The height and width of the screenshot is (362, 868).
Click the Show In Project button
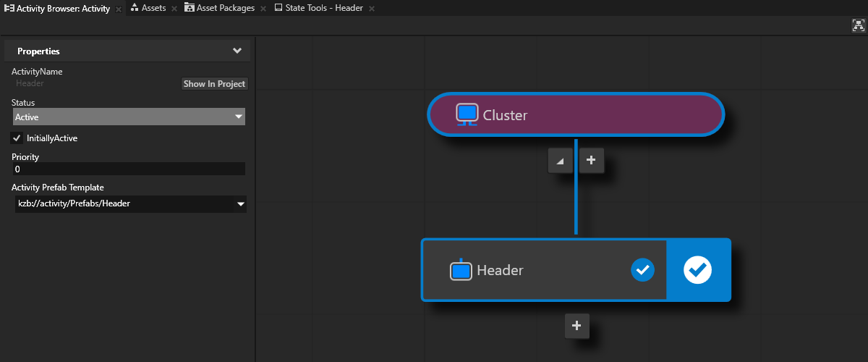(214, 84)
